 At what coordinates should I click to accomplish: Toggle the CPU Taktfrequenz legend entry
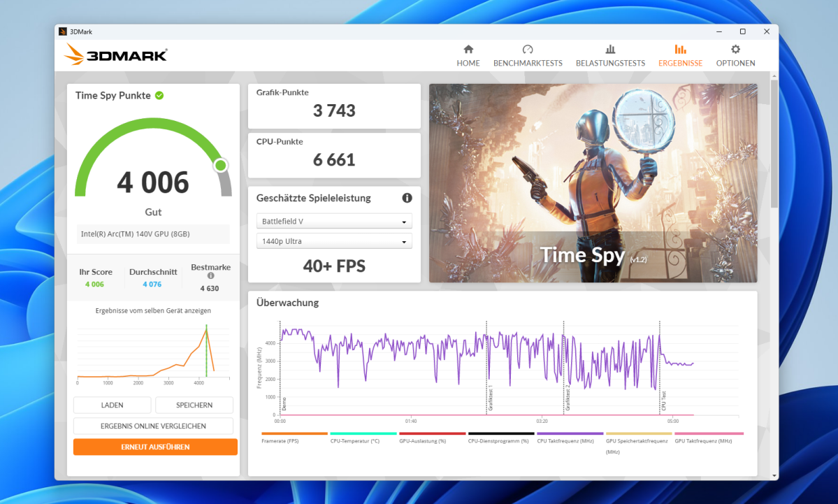[570, 437]
